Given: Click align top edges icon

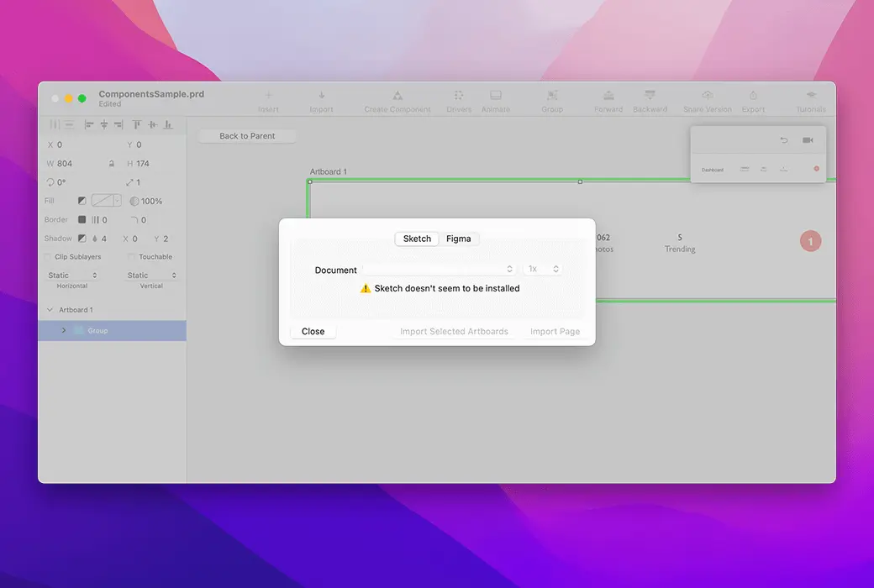Looking at the screenshot, I should click(136, 124).
